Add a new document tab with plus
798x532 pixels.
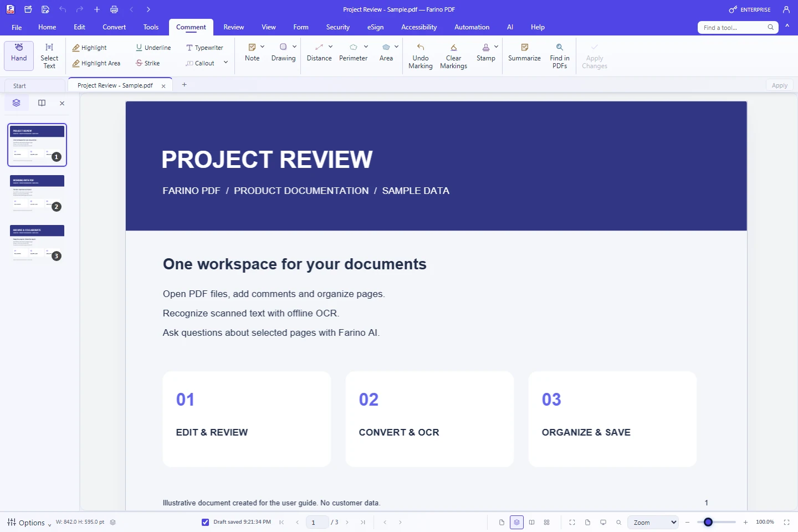[x=185, y=85]
